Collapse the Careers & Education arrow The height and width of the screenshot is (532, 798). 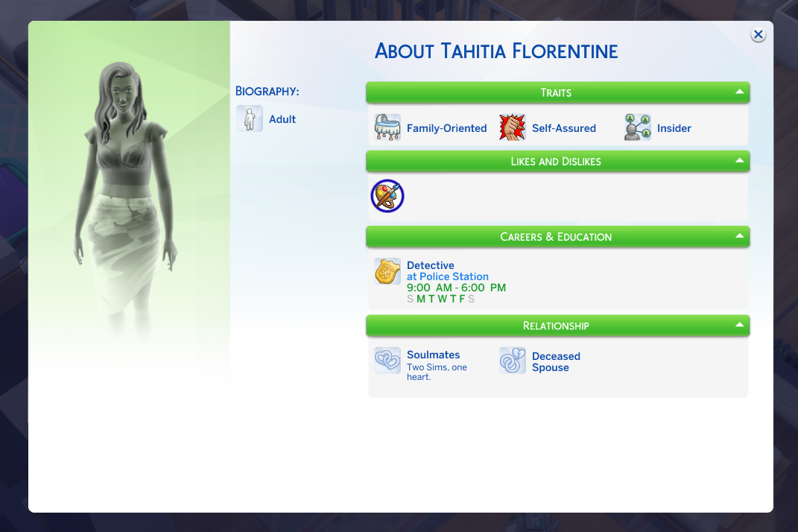[x=739, y=236]
